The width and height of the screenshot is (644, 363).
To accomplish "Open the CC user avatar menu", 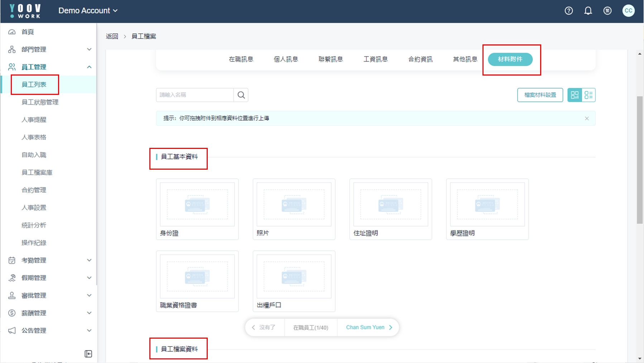I will point(629,11).
